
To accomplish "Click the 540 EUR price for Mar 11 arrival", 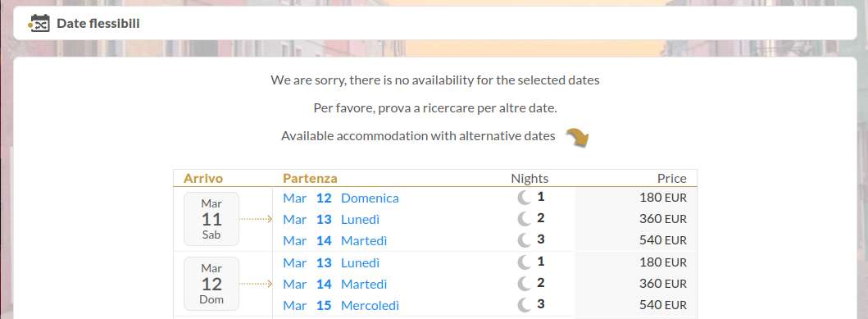I will tap(663, 240).
